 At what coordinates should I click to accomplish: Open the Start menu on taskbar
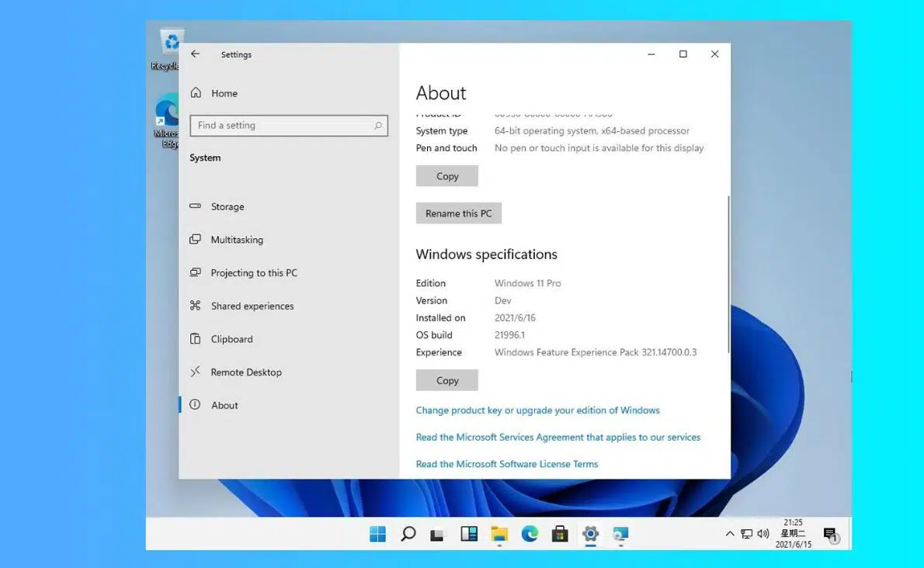tap(377, 534)
